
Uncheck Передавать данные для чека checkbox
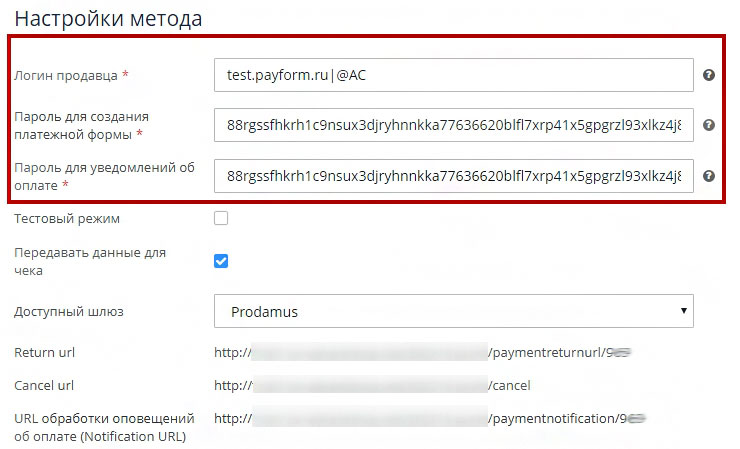(x=221, y=261)
